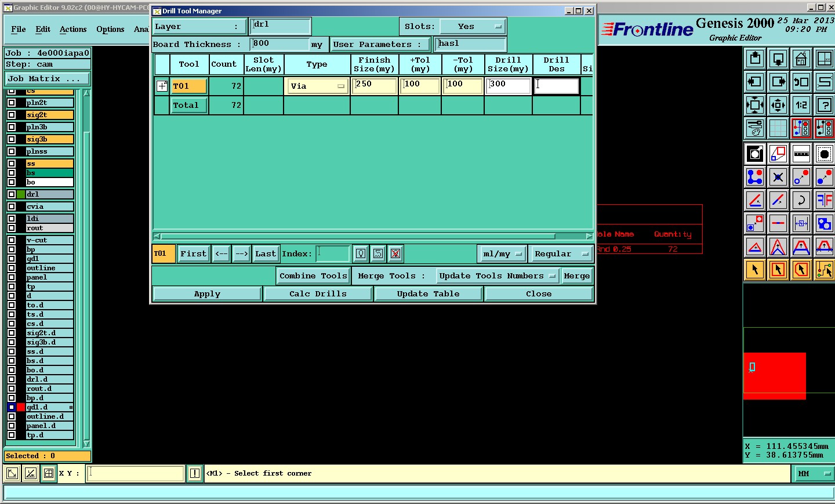Open the wrench and palette settings icon
Viewport: 835px width, 504px height.
(x=755, y=128)
